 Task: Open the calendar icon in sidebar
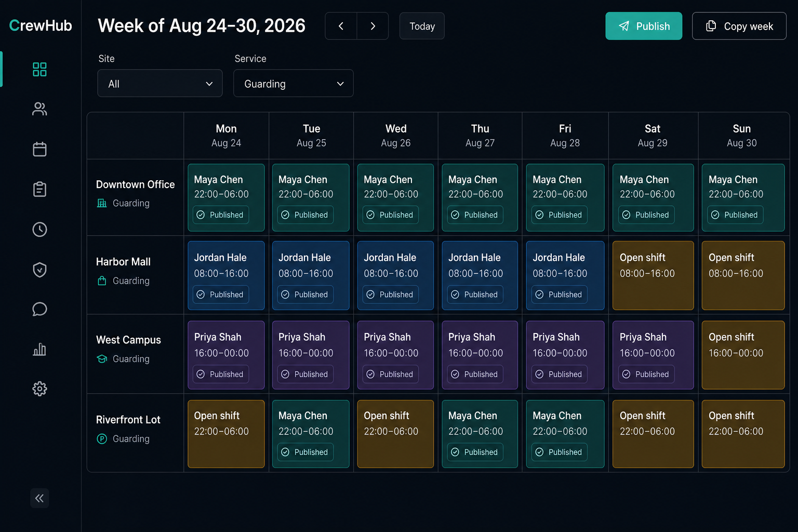39,149
